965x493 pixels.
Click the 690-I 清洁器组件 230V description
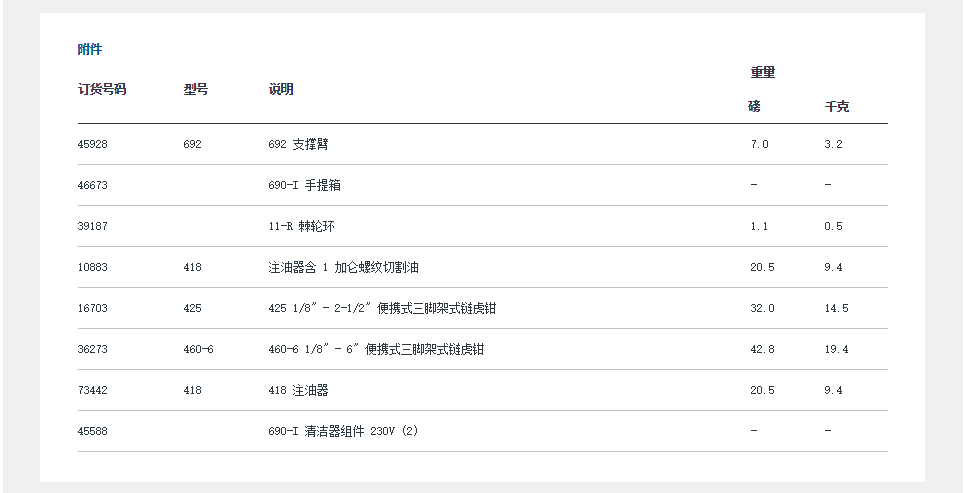(x=343, y=431)
